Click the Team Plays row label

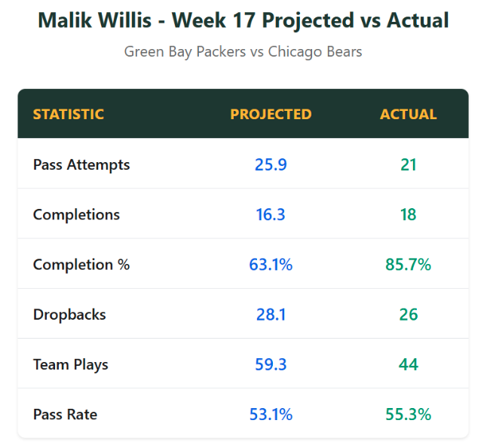[x=71, y=364]
